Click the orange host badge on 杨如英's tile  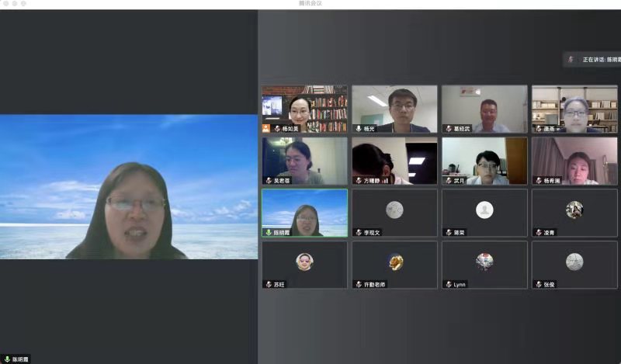tap(266, 129)
